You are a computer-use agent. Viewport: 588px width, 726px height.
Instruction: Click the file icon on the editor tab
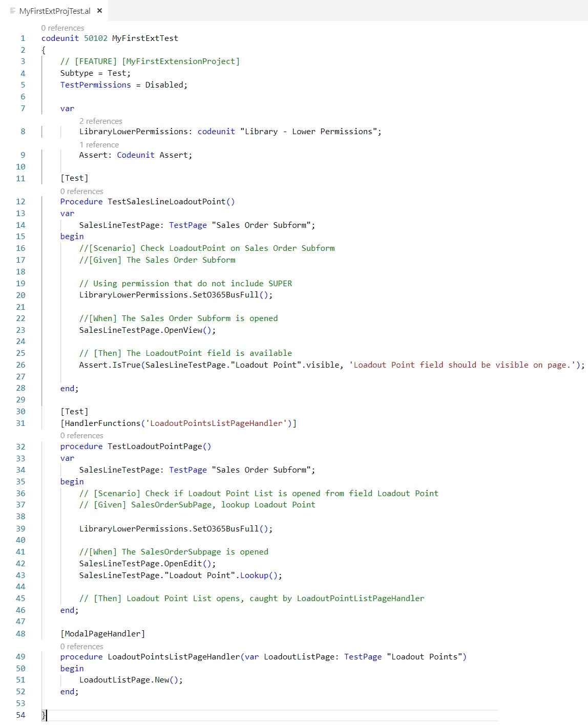pyautogui.click(x=13, y=11)
